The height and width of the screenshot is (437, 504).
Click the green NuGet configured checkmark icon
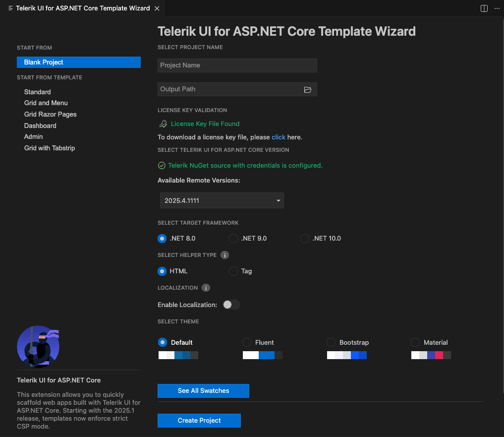(162, 165)
